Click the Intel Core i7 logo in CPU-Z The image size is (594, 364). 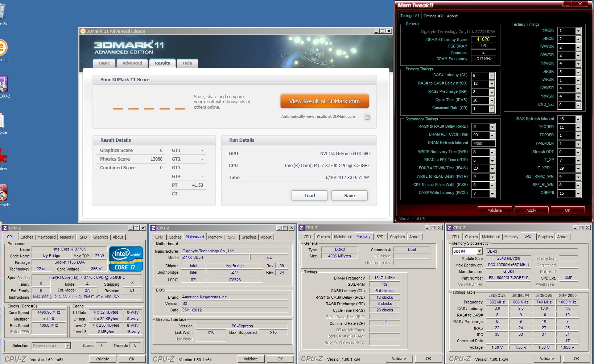(126, 259)
